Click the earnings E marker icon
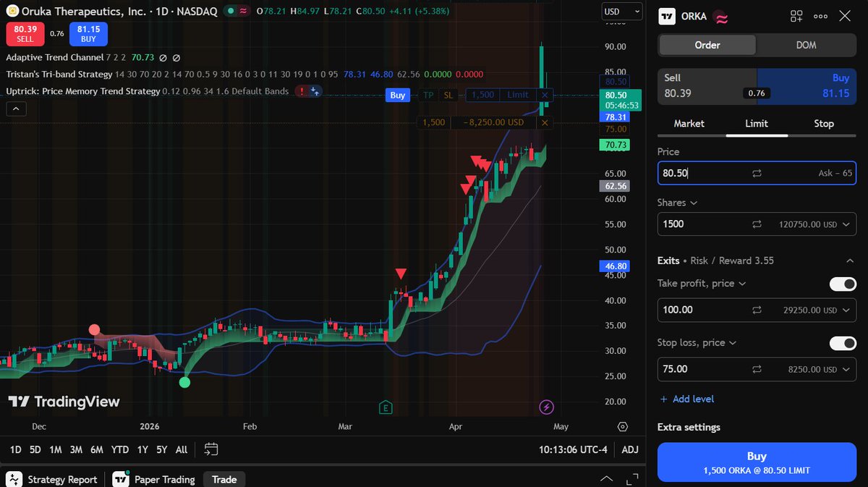This screenshot has height=487, width=868. pyautogui.click(x=386, y=407)
